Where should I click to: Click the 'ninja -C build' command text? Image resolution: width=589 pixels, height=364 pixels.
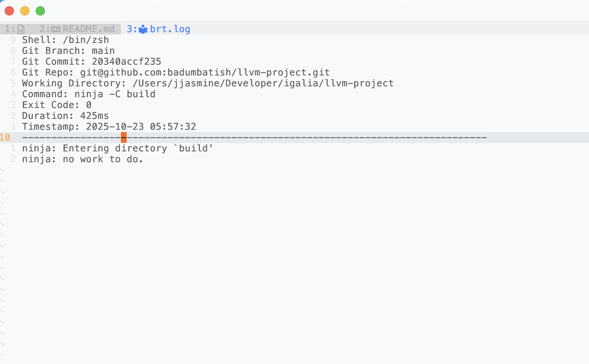pyautogui.click(x=115, y=94)
